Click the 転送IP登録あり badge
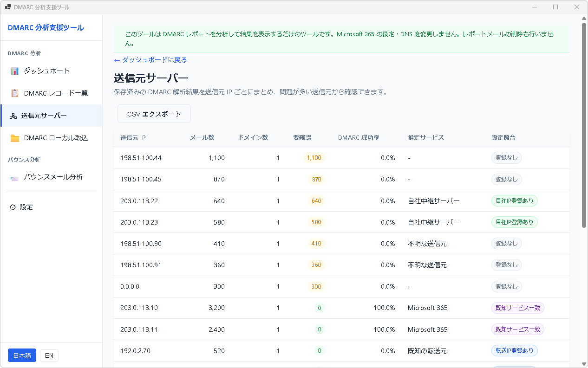Screen dimensions: 588x368 pos(515,351)
